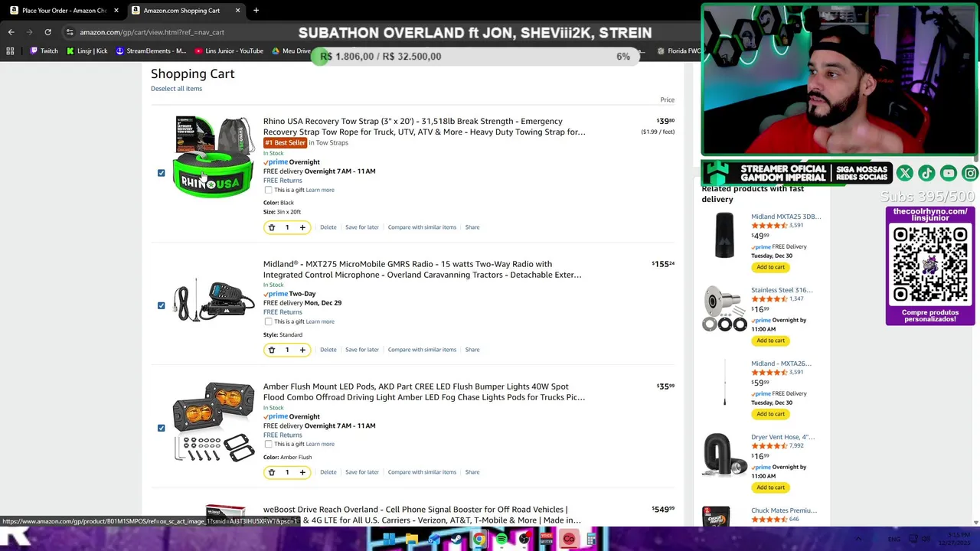The width and height of the screenshot is (980, 551).
Task: Increase Midland MXT275 radio quantity with plus icon
Action: pos(302,350)
